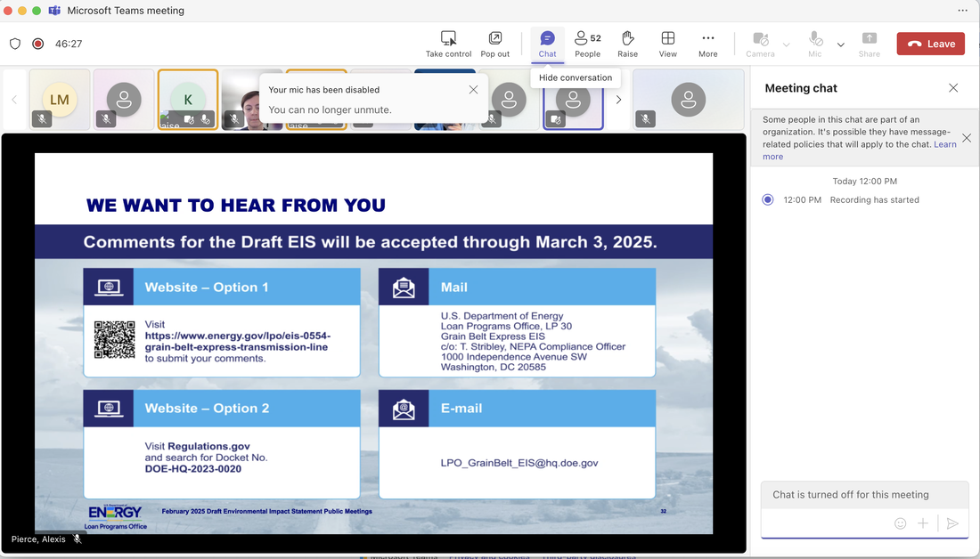Click the docket number DOE-HQ-2023-0020
The image size is (980, 559).
tap(193, 469)
